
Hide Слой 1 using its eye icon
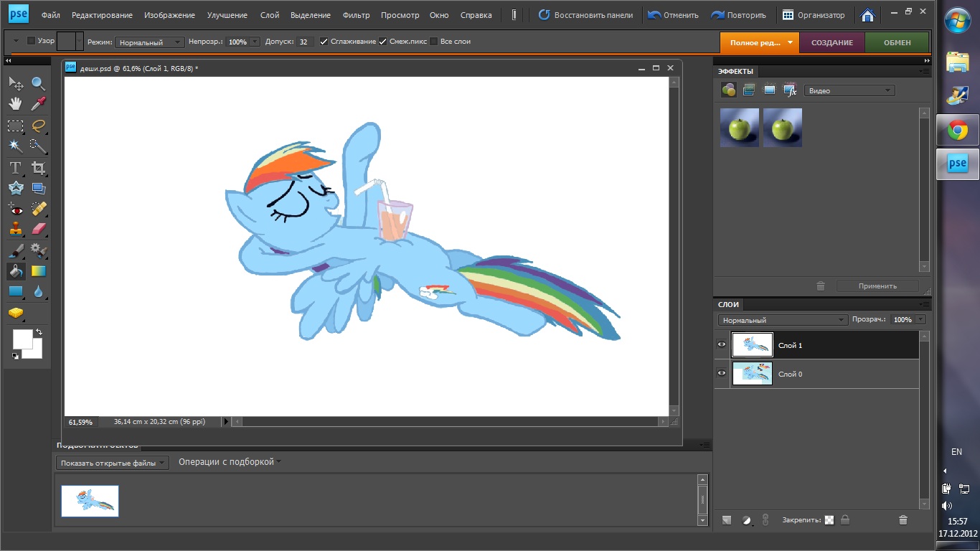point(722,345)
